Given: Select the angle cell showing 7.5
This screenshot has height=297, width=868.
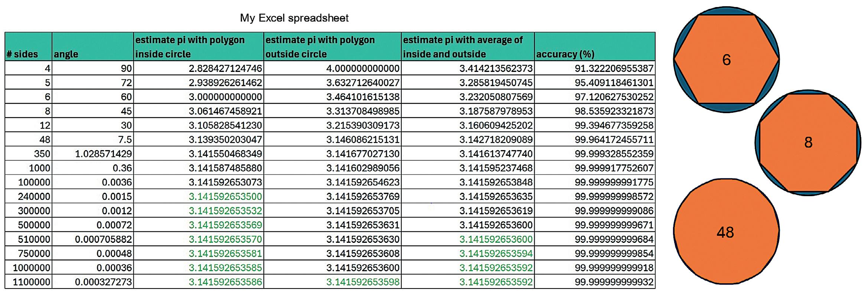Looking at the screenshot, I should [x=93, y=139].
